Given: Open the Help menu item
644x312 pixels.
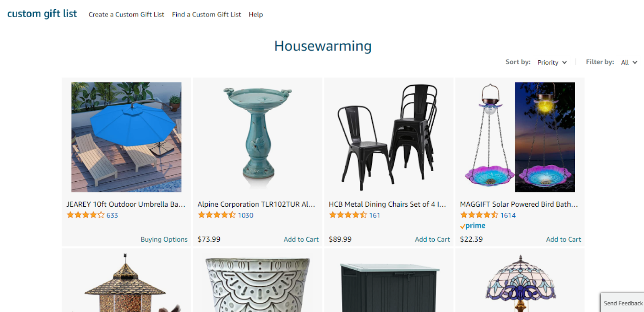Looking at the screenshot, I should [x=256, y=14].
